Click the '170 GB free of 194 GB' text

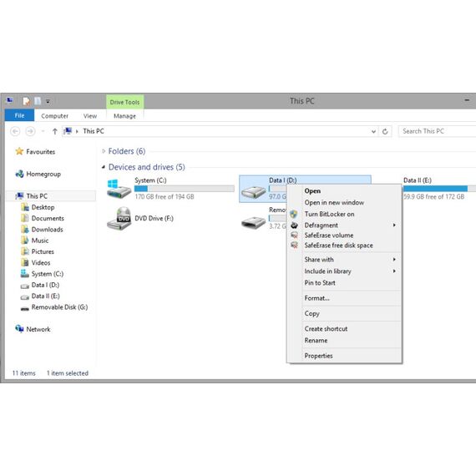pos(165,197)
